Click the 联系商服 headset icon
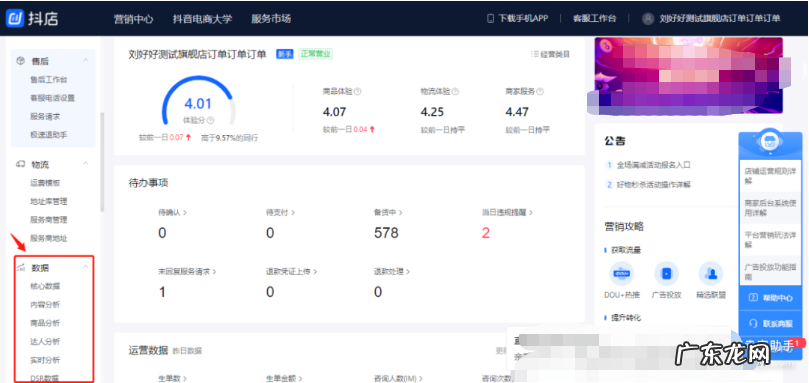This screenshot has width=809, height=383. coord(753,323)
